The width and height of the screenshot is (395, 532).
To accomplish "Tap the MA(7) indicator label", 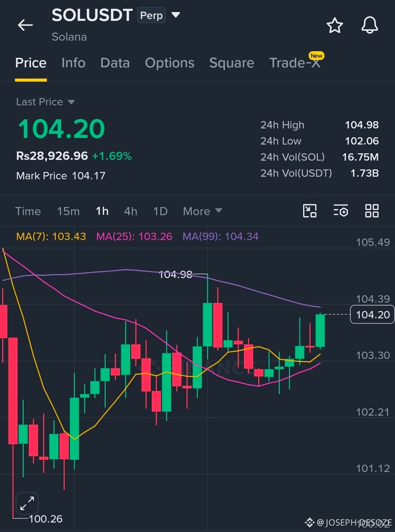I will click(51, 236).
